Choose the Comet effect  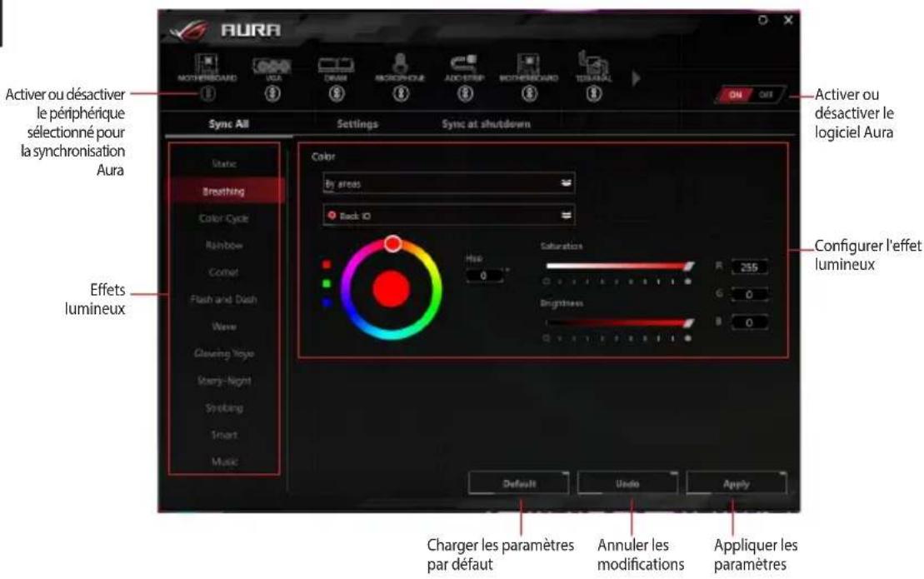[224, 272]
